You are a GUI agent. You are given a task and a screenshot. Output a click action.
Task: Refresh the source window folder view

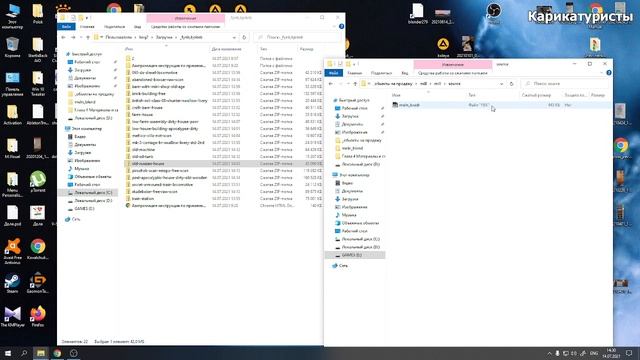511,84
